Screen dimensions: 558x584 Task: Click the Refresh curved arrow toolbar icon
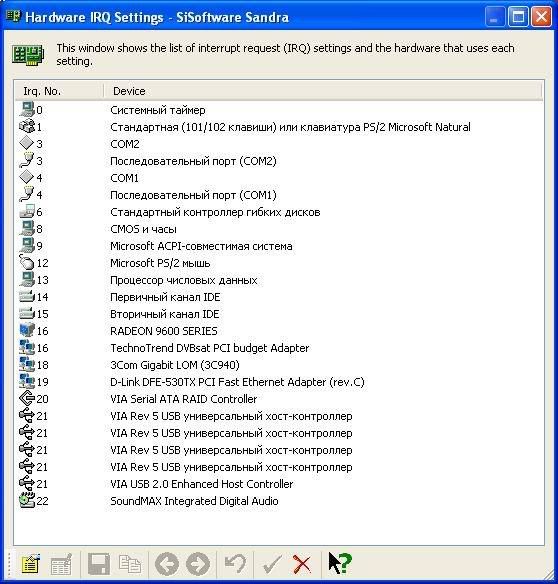pos(235,564)
